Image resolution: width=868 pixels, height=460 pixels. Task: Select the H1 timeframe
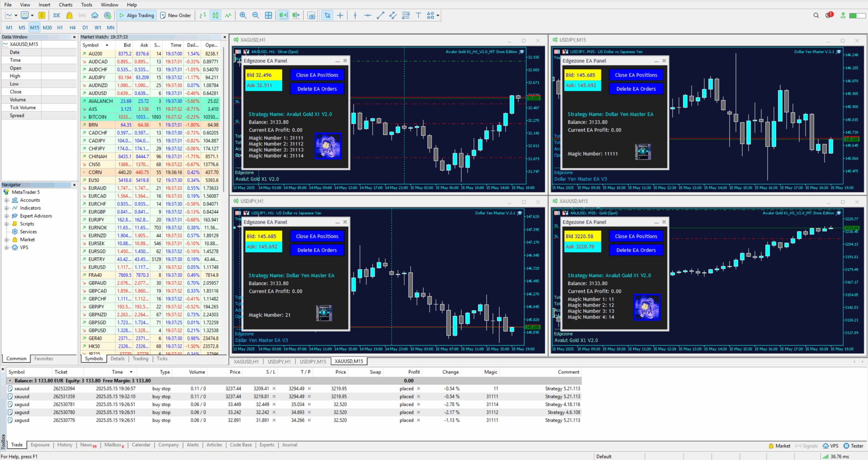60,28
